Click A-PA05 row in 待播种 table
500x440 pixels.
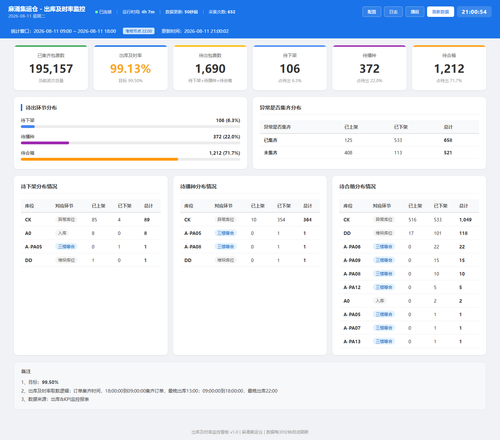pyautogui.click(x=250, y=233)
